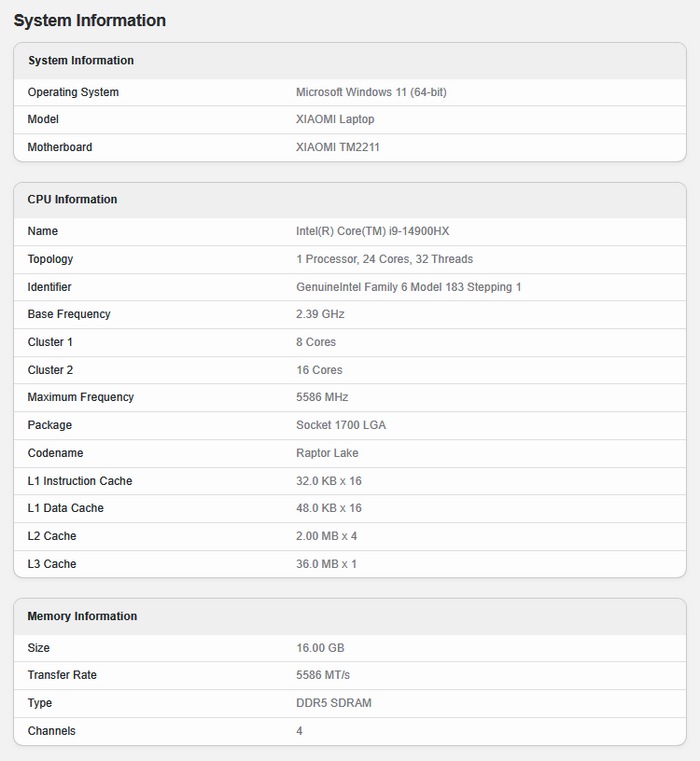Select the Cluster 2 value of 16 Cores
The image size is (700, 761).
pos(319,370)
